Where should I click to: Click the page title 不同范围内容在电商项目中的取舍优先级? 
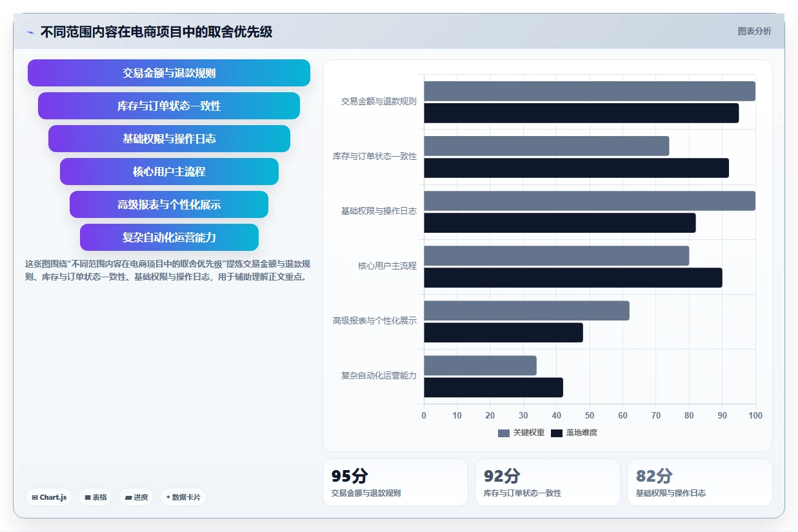tap(156, 32)
